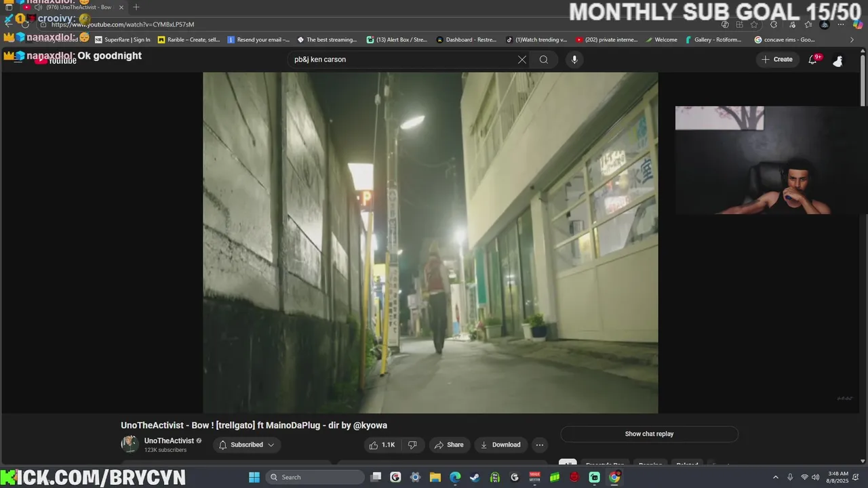Viewport: 868px width, 488px height.
Task: Download the video
Action: [500, 445]
